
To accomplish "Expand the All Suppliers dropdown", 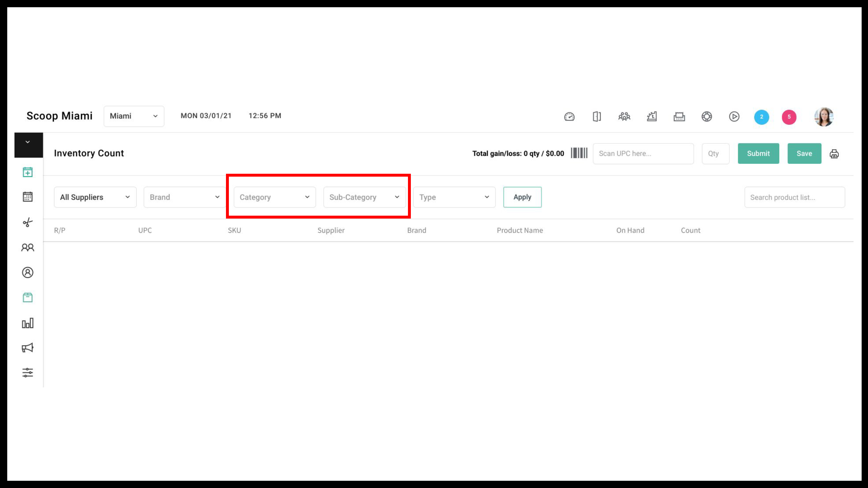I will [95, 197].
